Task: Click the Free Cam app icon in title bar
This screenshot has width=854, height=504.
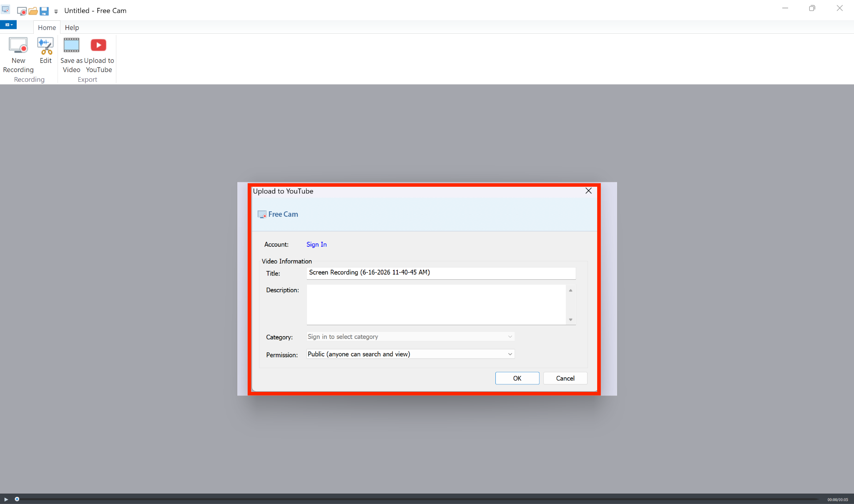Action: pyautogui.click(x=5, y=9)
